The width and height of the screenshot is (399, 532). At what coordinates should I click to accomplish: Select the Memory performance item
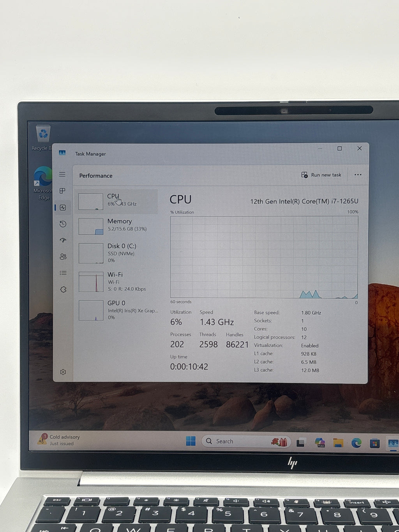pos(117,226)
